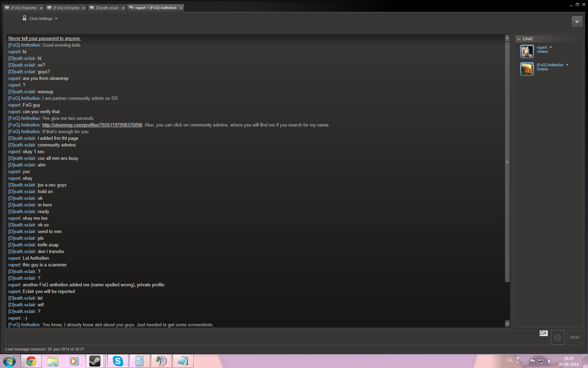This screenshot has width=588, height=368.
Task: Switch to the [D]eath.eclair chat tab
Action: coord(107,8)
